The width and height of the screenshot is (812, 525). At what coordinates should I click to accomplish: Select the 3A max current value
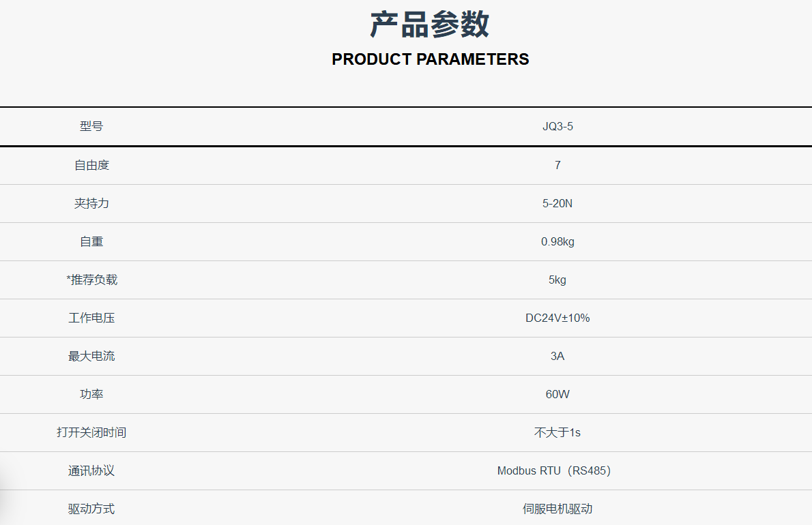tap(557, 357)
